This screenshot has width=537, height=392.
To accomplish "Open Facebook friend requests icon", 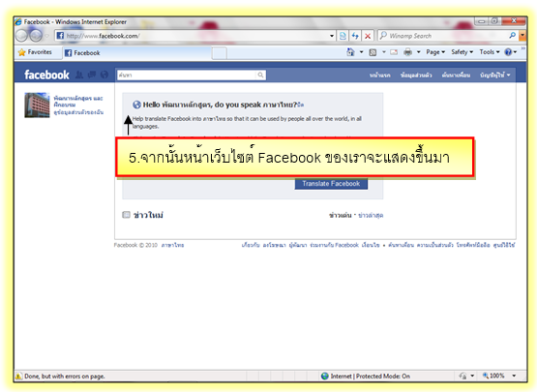I will point(79,75).
